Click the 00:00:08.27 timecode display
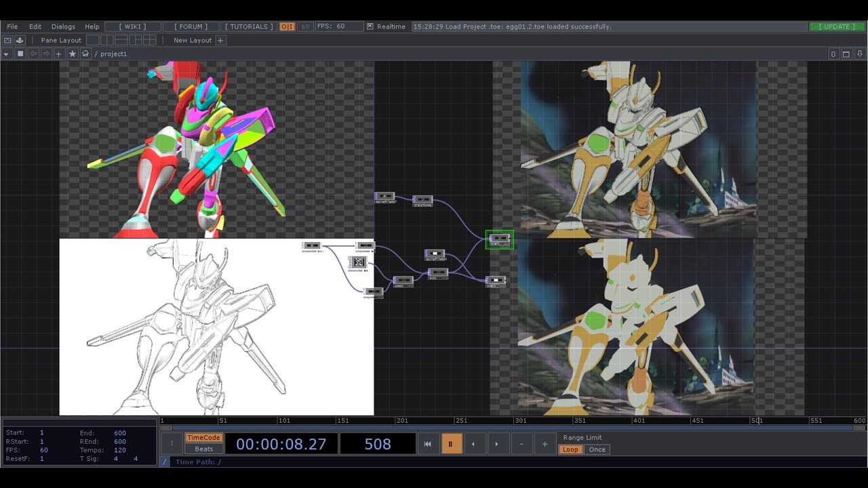 tap(281, 444)
